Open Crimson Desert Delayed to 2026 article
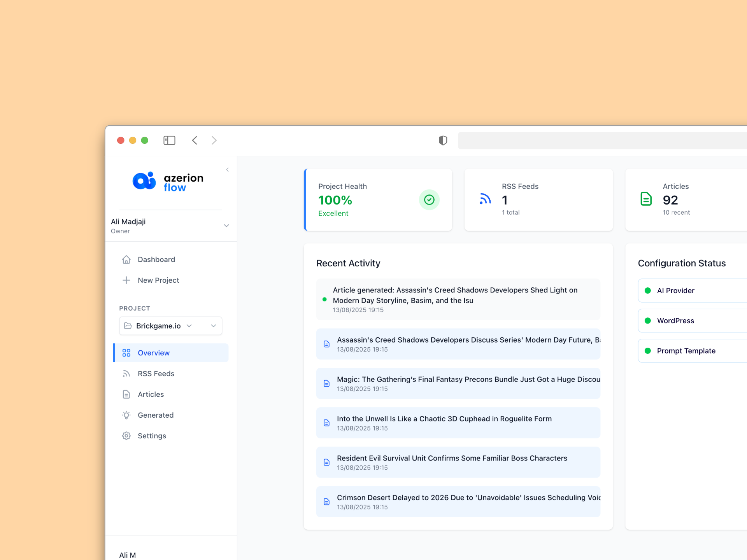747x560 pixels. [458, 502]
